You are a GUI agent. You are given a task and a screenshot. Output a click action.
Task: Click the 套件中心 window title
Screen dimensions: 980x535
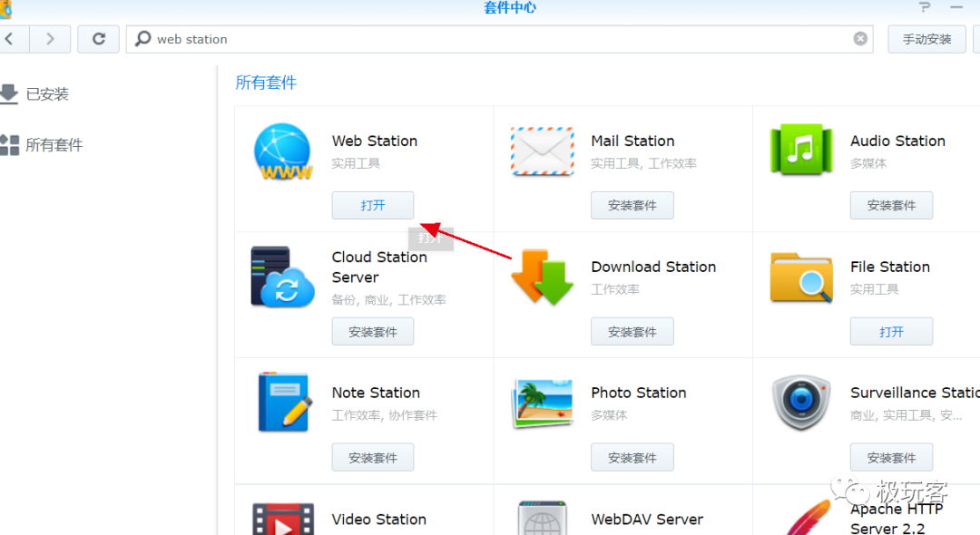pyautogui.click(x=509, y=7)
